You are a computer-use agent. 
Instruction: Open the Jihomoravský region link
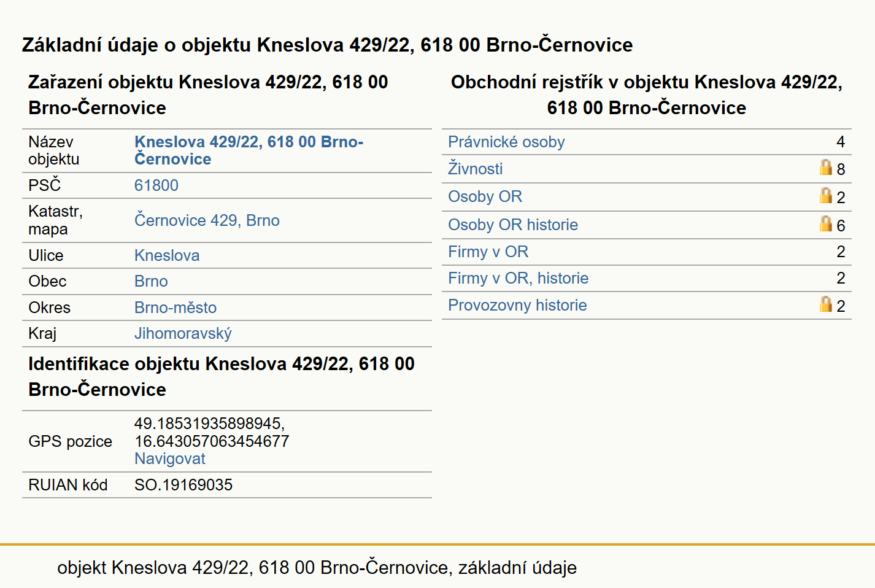click(183, 333)
